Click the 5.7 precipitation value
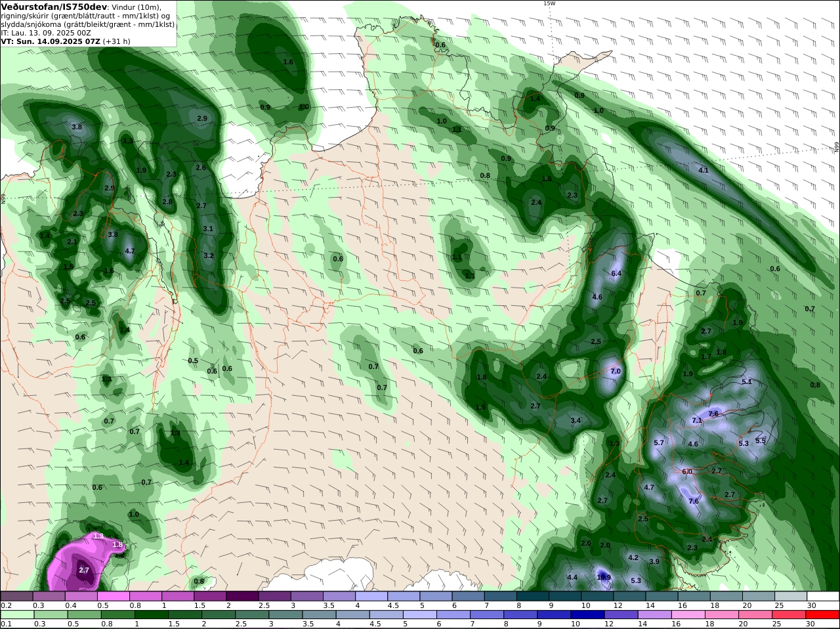Image resolution: width=840 pixels, height=629 pixels. click(659, 443)
